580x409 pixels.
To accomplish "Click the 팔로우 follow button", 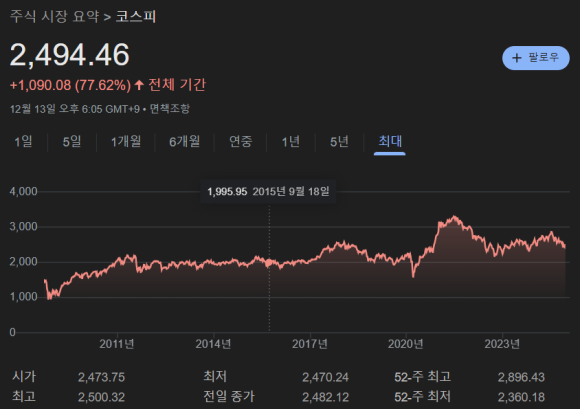I will click(x=536, y=58).
